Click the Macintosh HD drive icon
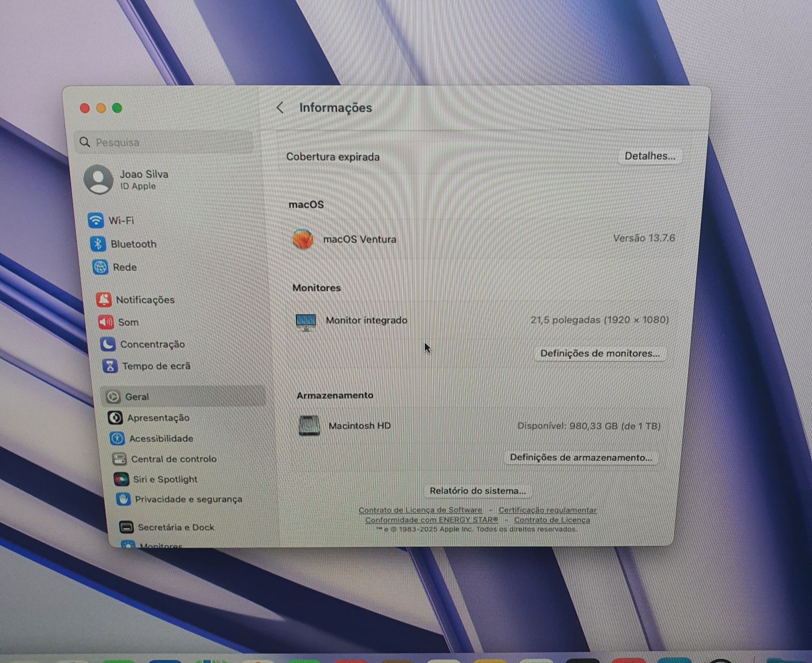812x663 pixels. (x=309, y=426)
